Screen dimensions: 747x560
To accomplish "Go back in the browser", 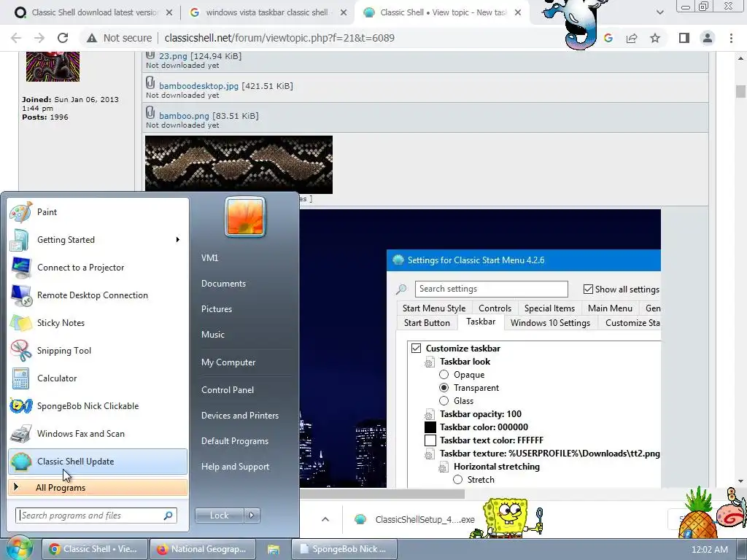I will (x=16, y=38).
